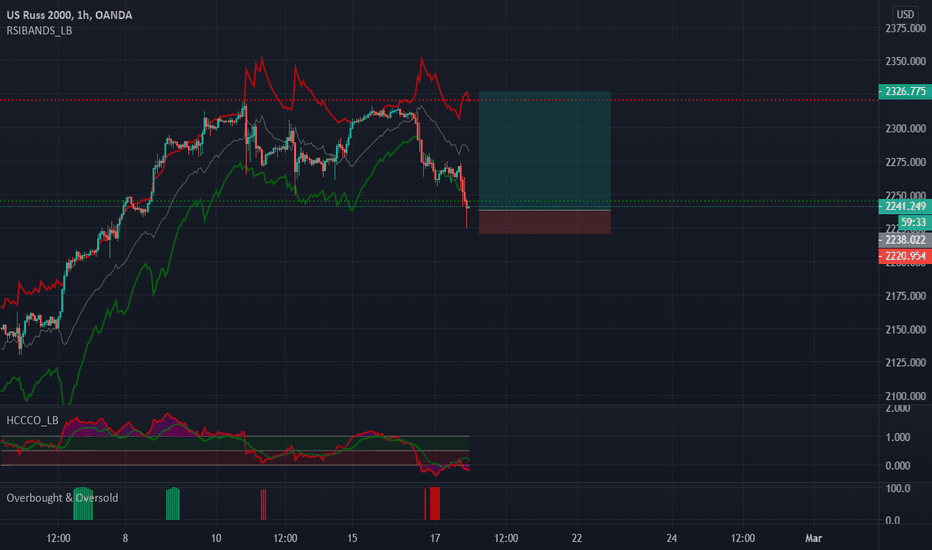Click the date label 15 on time axis
Screen dimensions: 932x550
tap(352, 538)
